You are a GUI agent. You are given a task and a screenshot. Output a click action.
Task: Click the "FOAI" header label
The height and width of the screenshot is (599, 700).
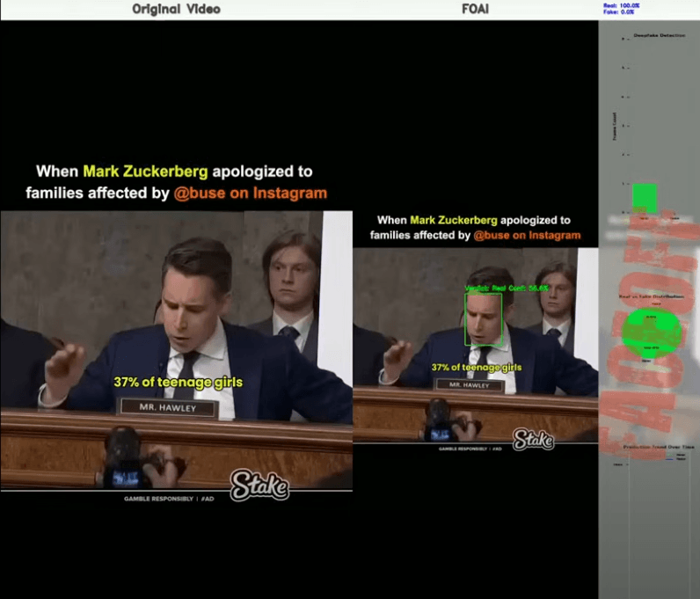point(475,9)
